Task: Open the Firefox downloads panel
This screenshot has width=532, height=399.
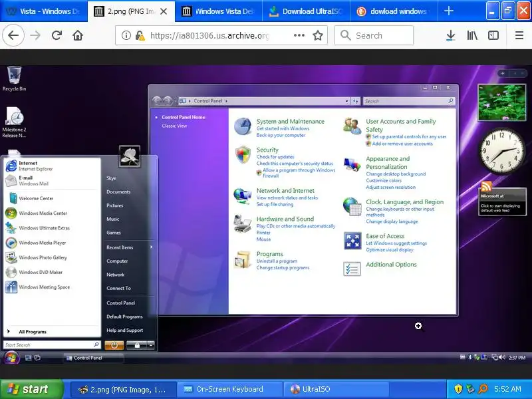Action: click(x=451, y=35)
